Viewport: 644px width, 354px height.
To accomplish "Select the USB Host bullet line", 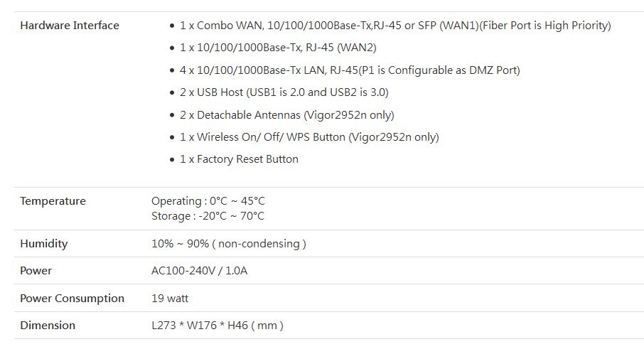I will coord(284,92).
